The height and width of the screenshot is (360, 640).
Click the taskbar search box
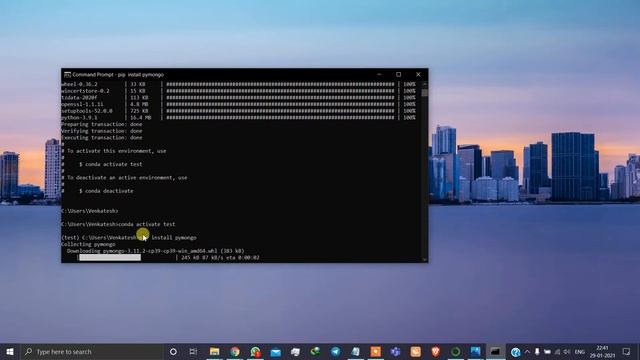[x=92, y=351]
